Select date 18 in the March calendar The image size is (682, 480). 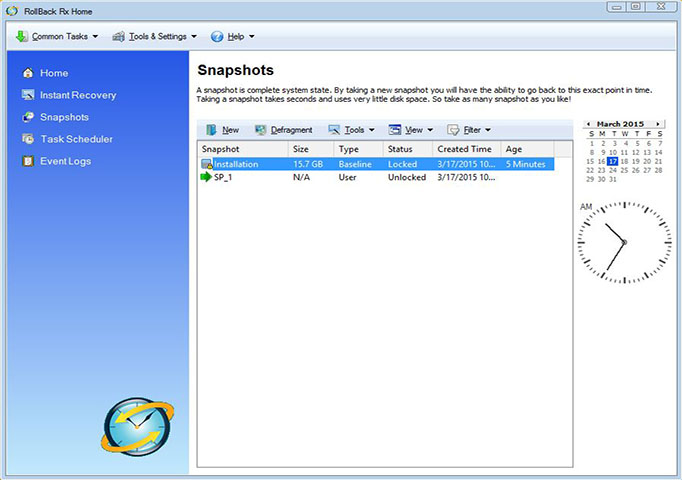coord(624,161)
